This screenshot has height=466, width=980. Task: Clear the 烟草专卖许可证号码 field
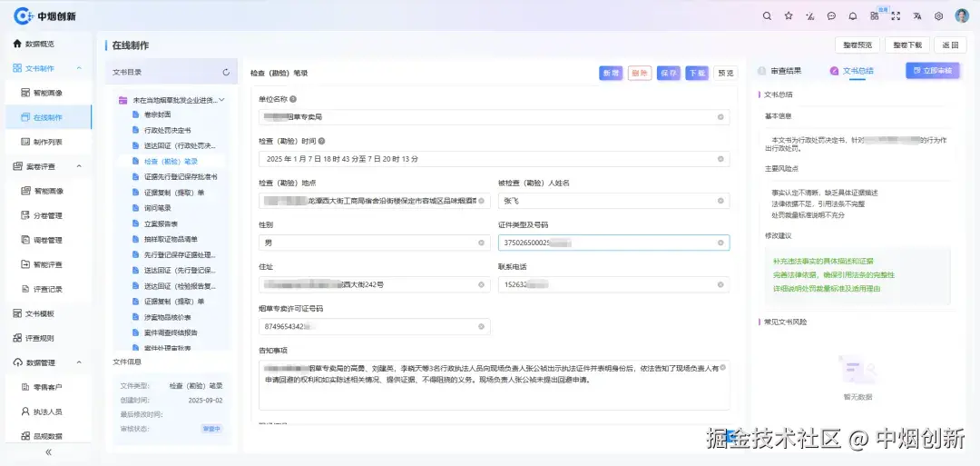tap(481, 326)
